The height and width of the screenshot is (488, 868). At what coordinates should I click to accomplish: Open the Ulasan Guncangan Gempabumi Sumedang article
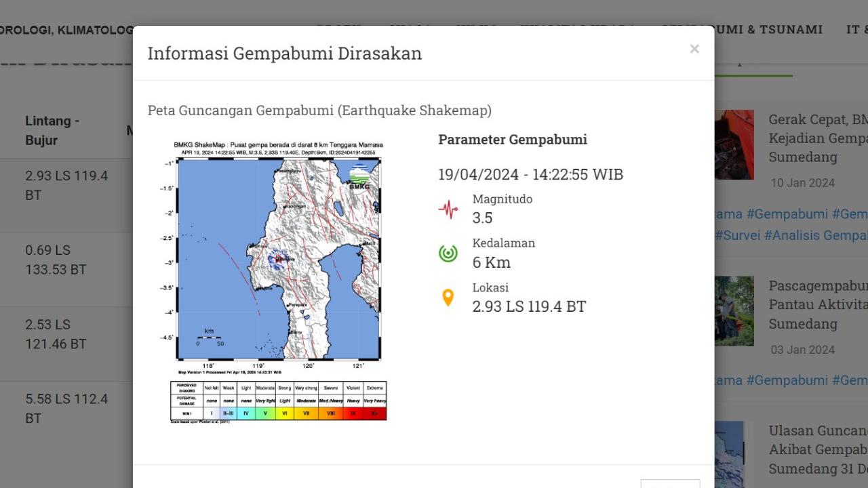[x=817, y=449]
